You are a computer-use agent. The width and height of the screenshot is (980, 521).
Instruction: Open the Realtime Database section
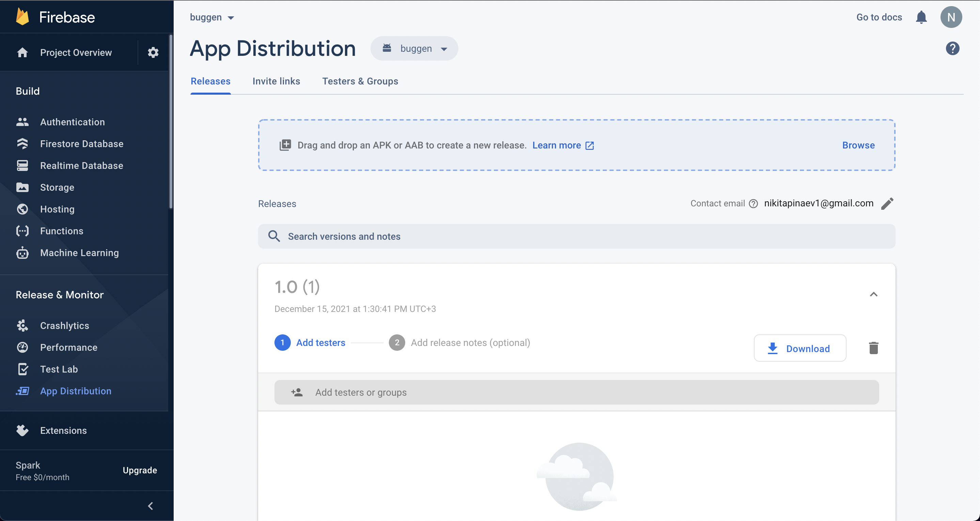click(82, 165)
